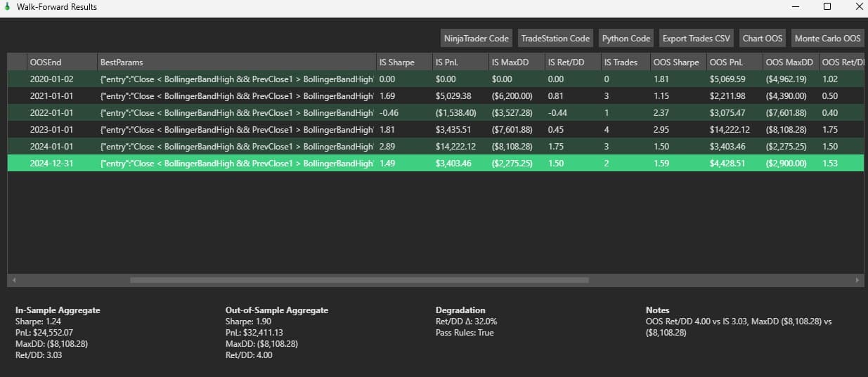Screen dimensions: 868x377
Task: Click the IS Sharpe value -0.46
Action: pos(389,113)
